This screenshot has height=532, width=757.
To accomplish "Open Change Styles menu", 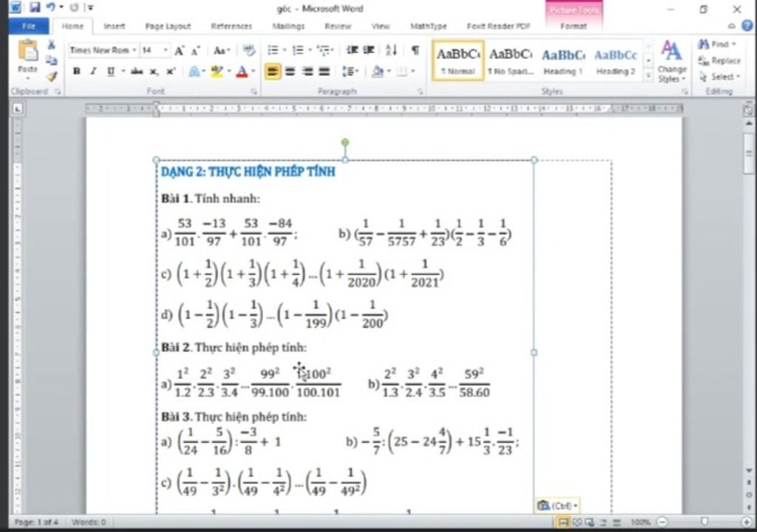I will tap(671, 62).
